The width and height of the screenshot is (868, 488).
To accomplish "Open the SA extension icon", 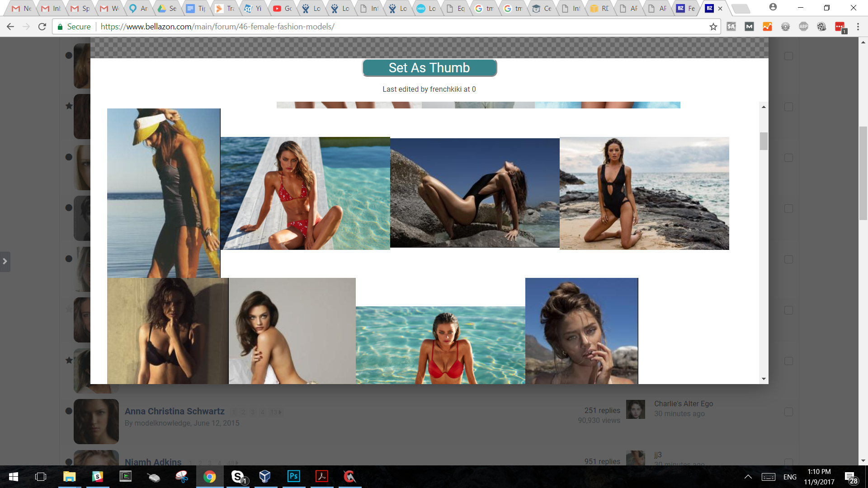I will (731, 27).
